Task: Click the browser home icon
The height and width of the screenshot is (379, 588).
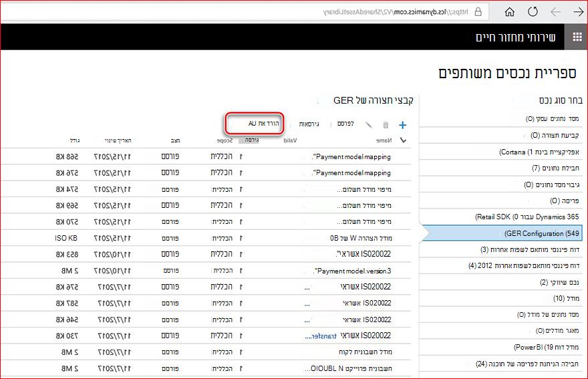Action: coord(509,12)
